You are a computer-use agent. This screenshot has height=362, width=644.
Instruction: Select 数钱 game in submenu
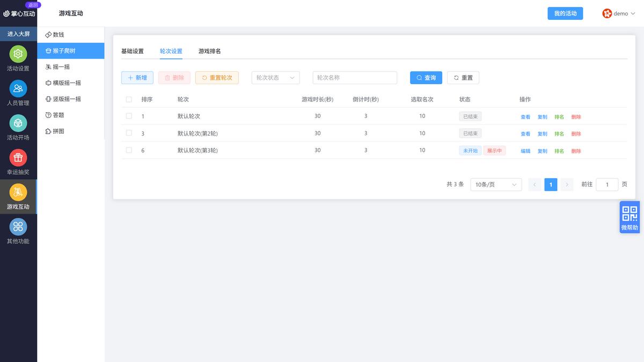[71, 35]
